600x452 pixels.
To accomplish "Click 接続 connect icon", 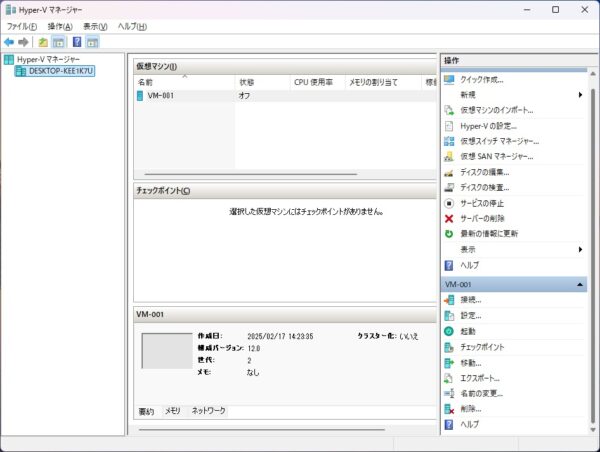I will click(x=449, y=300).
